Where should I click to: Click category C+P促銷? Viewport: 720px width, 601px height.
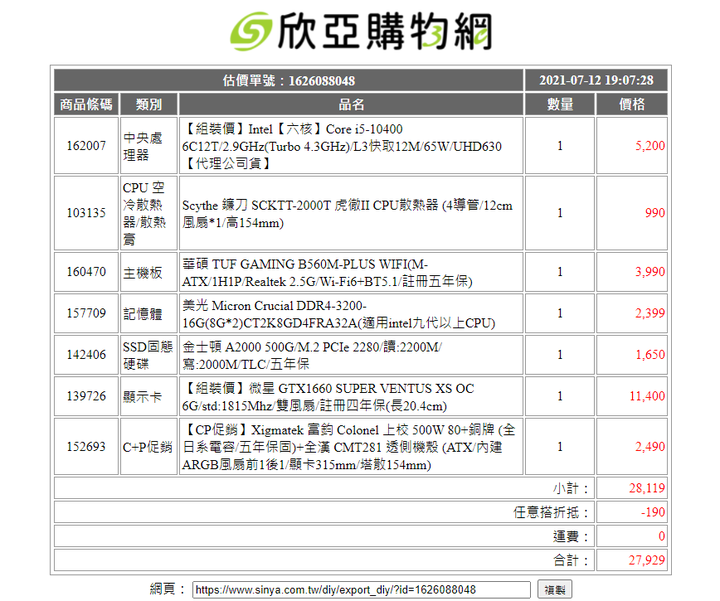[x=147, y=447]
